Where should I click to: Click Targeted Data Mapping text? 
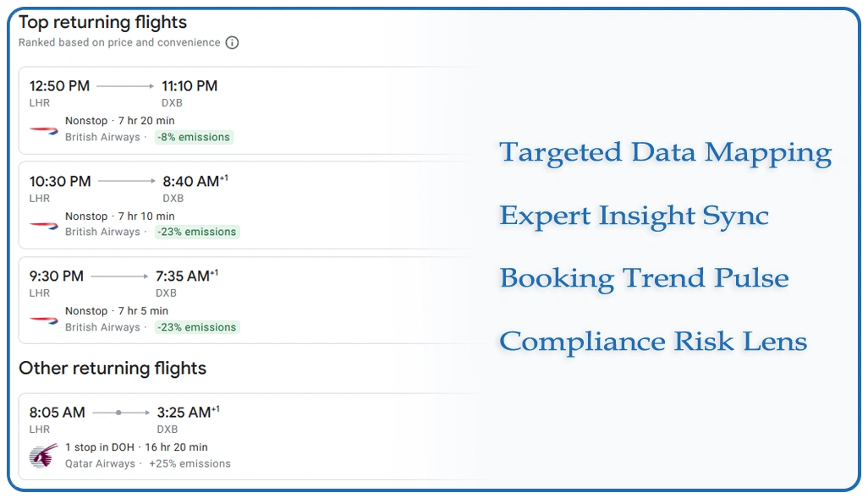point(665,153)
